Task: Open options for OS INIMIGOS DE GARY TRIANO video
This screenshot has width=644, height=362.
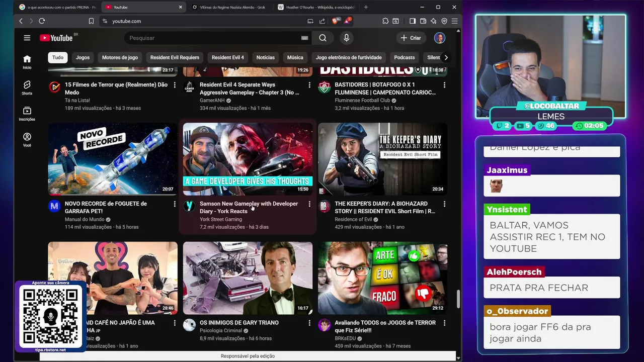Action: [x=309, y=323]
